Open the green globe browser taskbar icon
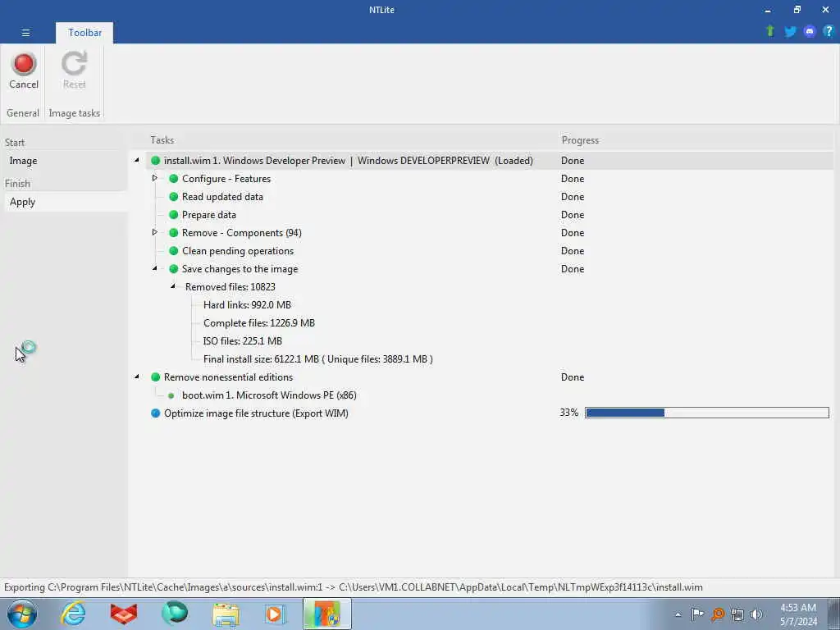Viewport: 840px width, 630px height. coord(175,614)
